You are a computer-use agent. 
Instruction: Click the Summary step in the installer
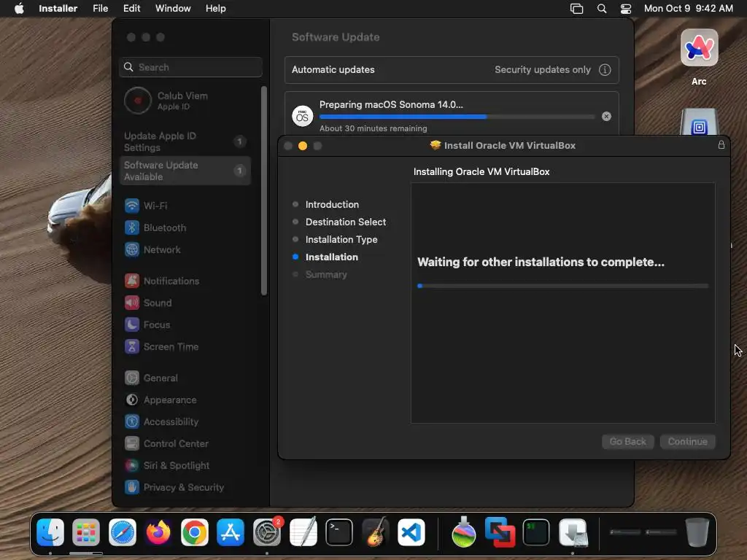(x=326, y=275)
